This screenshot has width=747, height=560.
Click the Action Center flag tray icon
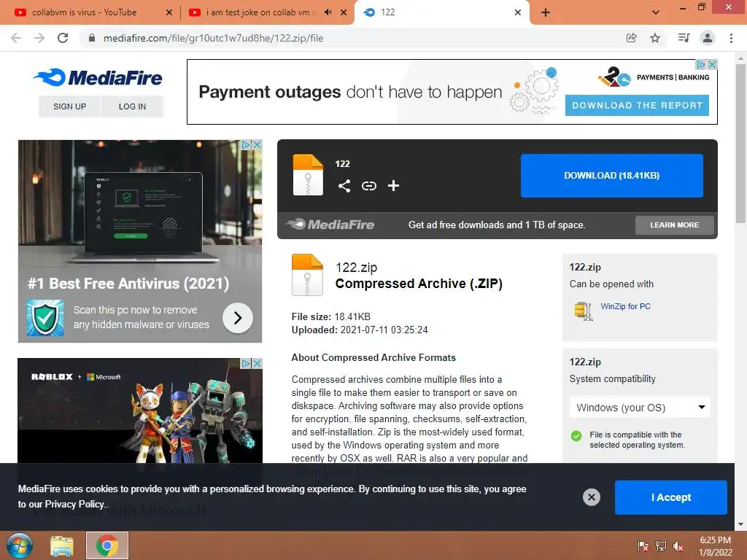643,546
